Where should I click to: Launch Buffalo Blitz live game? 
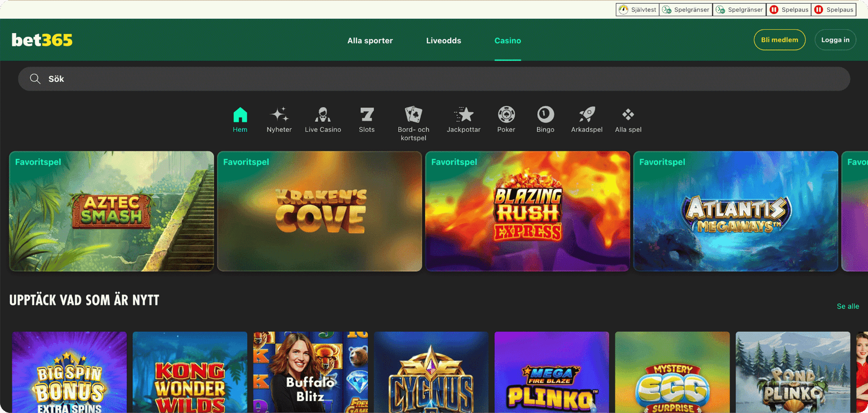[x=310, y=372]
